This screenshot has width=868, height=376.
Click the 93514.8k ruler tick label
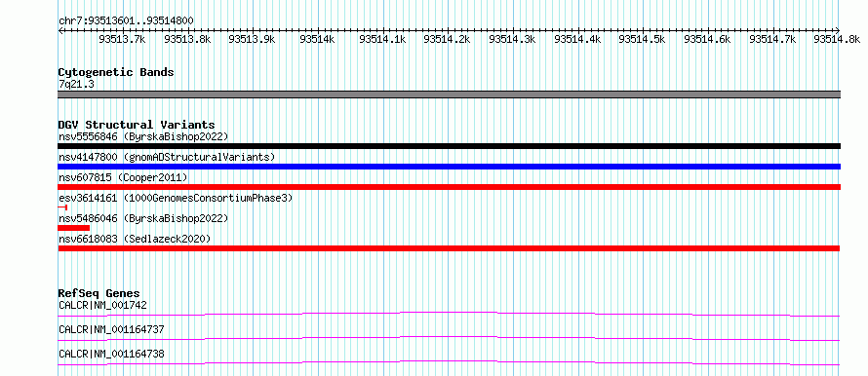[837, 39]
